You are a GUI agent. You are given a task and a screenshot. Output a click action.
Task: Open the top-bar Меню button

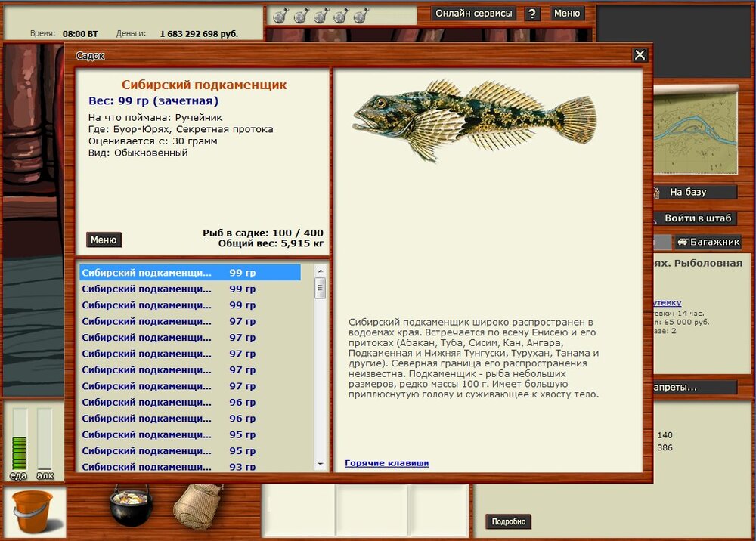point(567,14)
